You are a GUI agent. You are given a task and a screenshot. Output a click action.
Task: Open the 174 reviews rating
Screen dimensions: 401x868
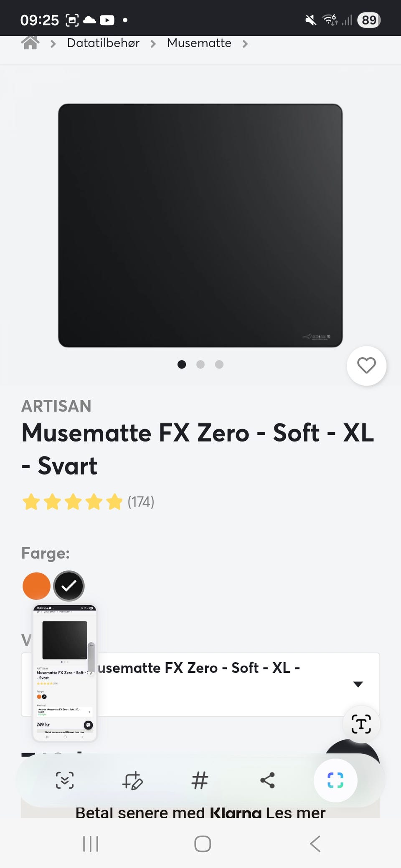(x=141, y=502)
